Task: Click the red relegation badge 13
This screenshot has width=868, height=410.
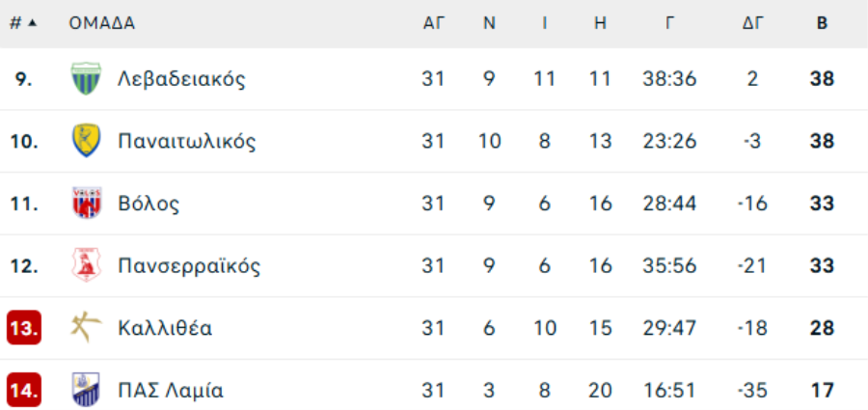Action: click(24, 328)
